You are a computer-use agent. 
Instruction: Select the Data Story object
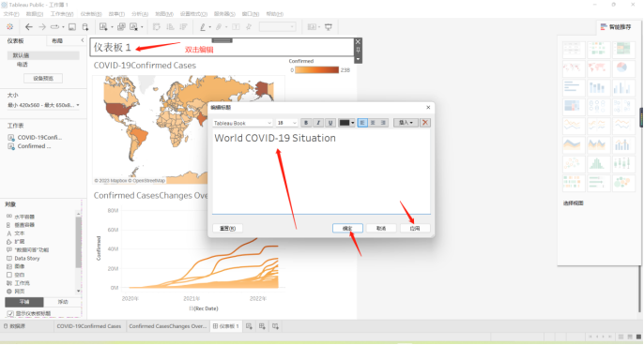[23, 259]
